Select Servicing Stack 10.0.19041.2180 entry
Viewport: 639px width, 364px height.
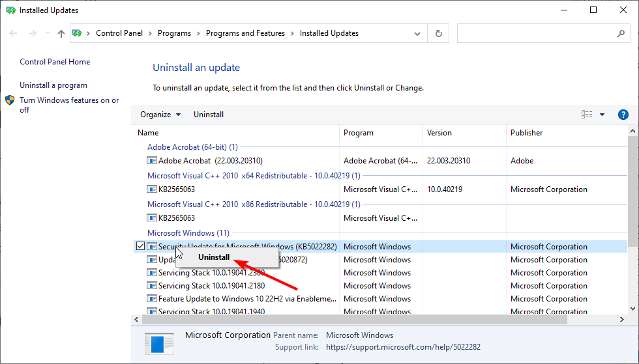pos(211,286)
